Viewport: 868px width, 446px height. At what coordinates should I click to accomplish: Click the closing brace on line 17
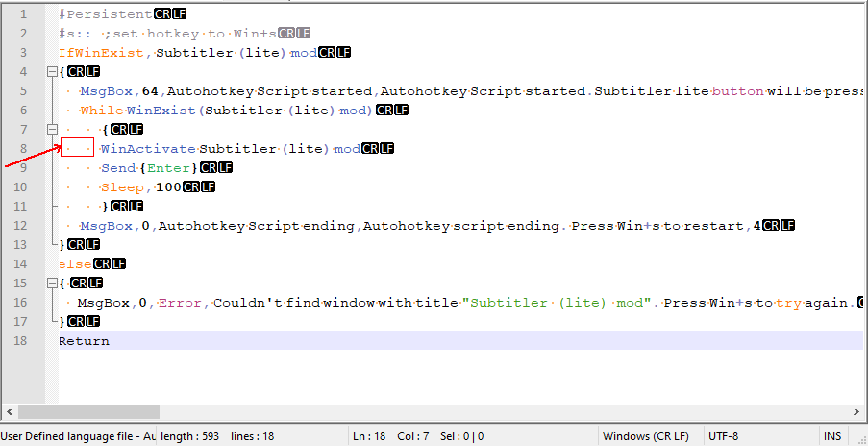coord(62,321)
